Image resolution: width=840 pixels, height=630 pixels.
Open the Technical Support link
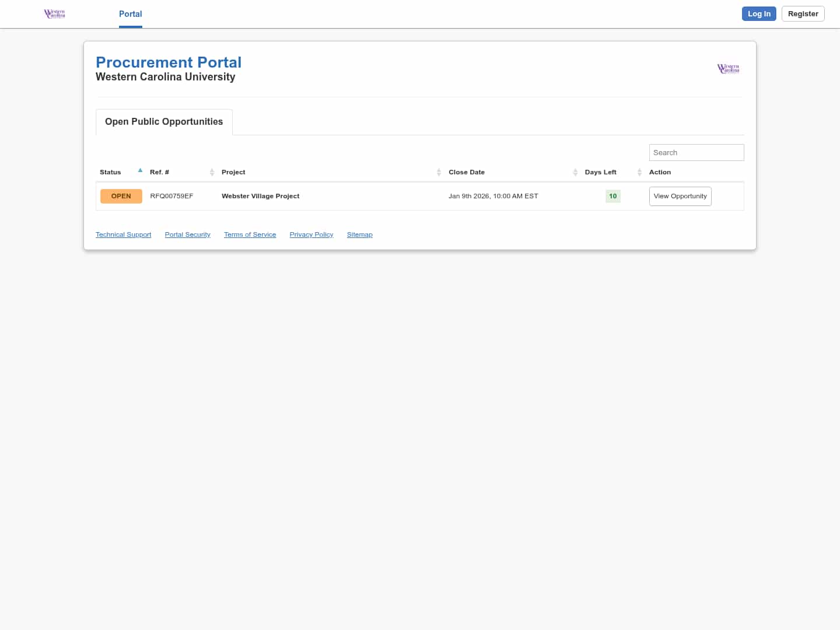tap(123, 235)
